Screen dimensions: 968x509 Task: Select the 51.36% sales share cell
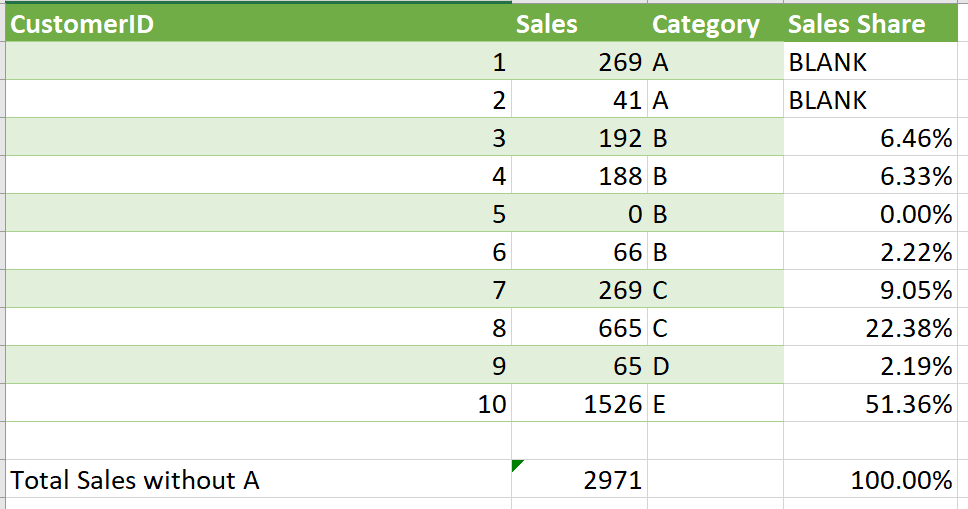870,403
